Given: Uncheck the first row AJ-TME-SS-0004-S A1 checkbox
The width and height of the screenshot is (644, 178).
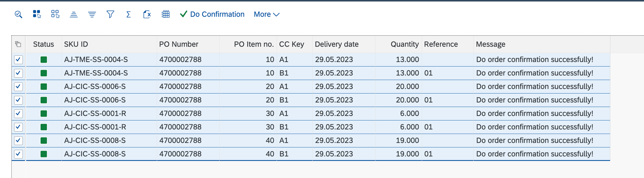Looking at the screenshot, I should tap(18, 60).
